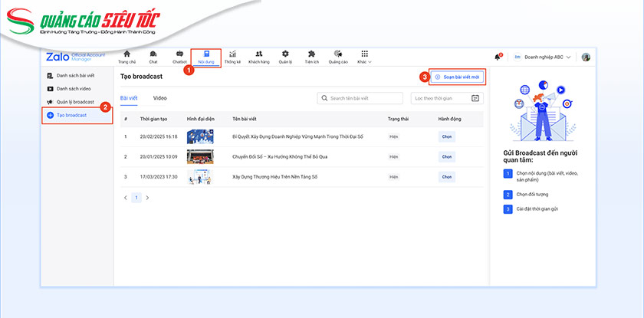Image resolution: width=644 pixels, height=318 pixels.
Task: Open the Chat icon in top navigation
Action: coord(153,54)
